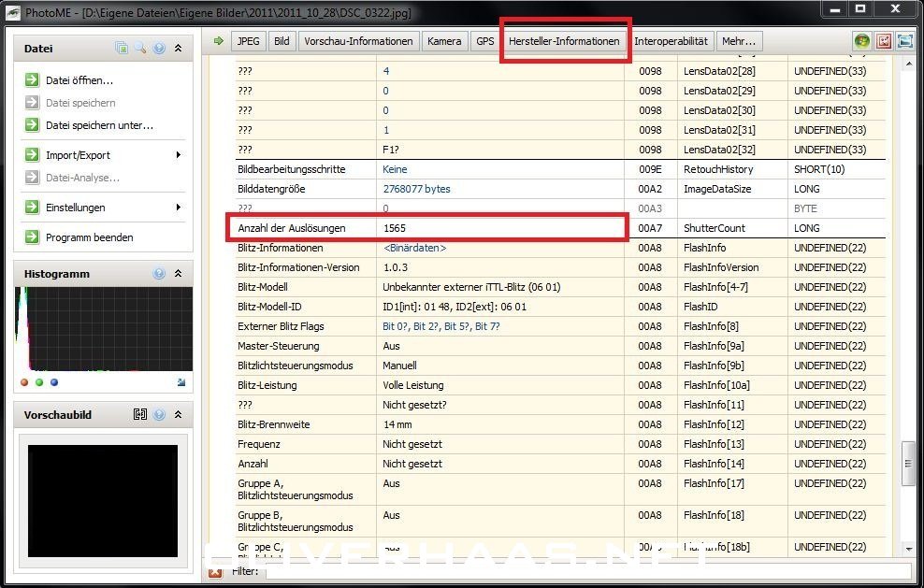Click the vertical scrollbar thumb of the data table
Viewport: 924px width, 588px height.
(906, 465)
